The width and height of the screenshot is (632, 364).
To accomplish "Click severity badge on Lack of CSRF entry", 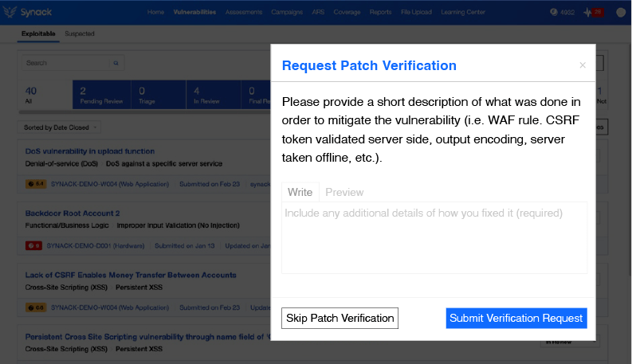I will click(x=34, y=307).
